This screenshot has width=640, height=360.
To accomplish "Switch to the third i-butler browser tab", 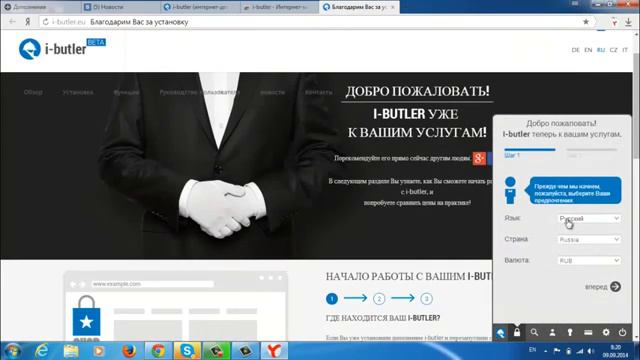I will 200,7.
